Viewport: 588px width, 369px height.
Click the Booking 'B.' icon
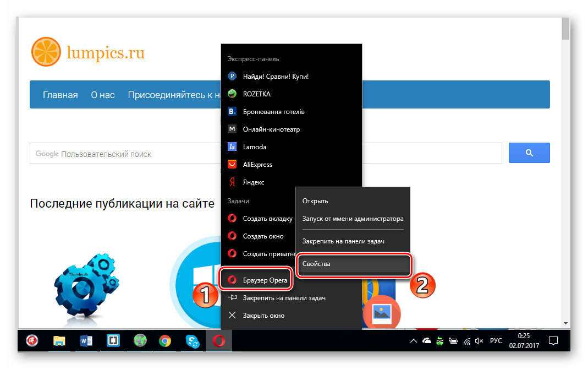(x=232, y=111)
